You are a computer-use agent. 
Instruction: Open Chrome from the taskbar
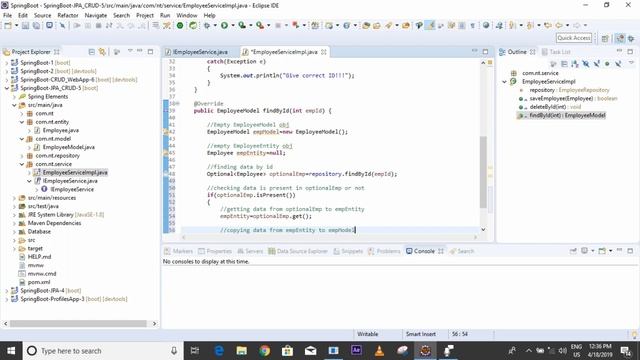[x=264, y=351]
